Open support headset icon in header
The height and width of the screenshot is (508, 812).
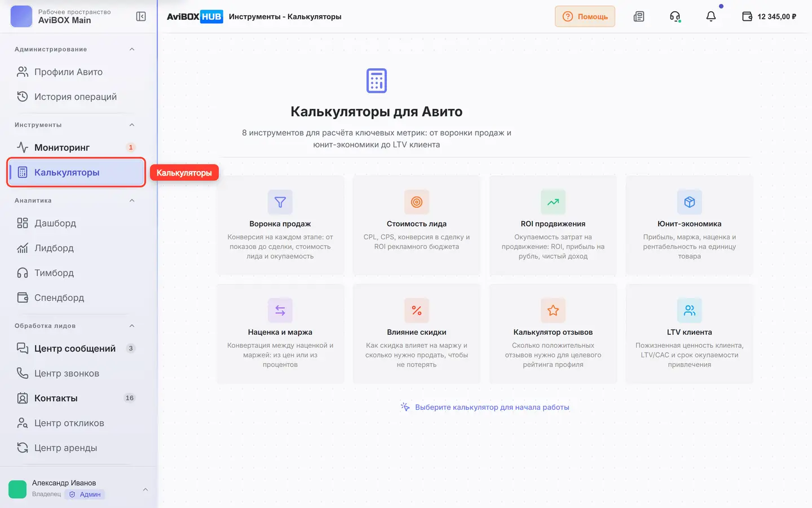pos(675,16)
